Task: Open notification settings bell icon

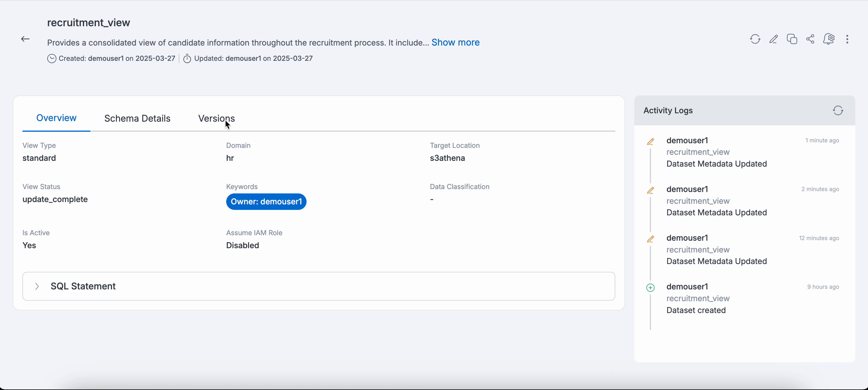Action: coord(829,39)
